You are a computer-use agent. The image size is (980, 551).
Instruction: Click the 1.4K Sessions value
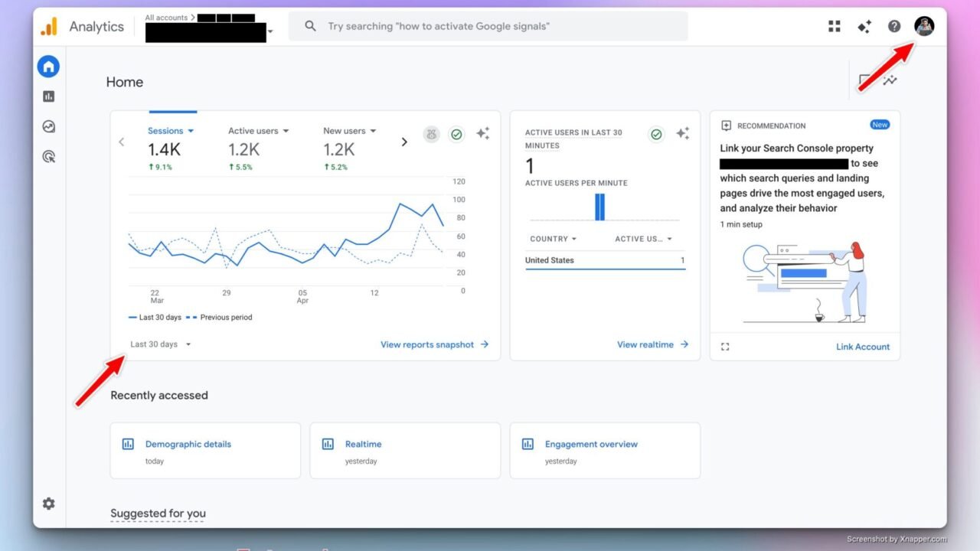165,150
